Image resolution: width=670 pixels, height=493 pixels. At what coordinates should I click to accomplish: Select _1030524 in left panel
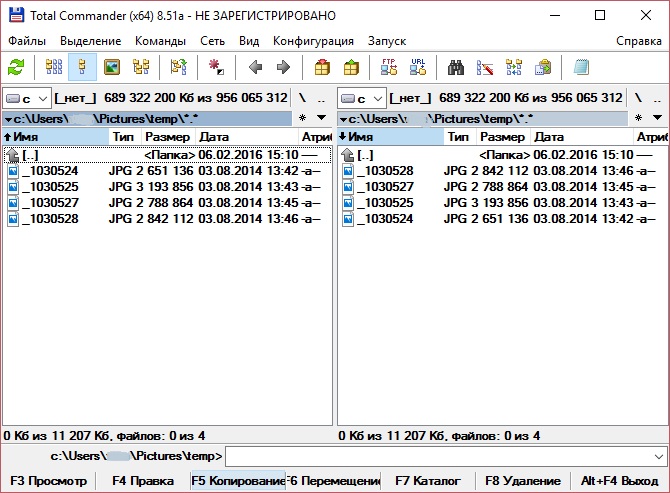coord(168,171)
